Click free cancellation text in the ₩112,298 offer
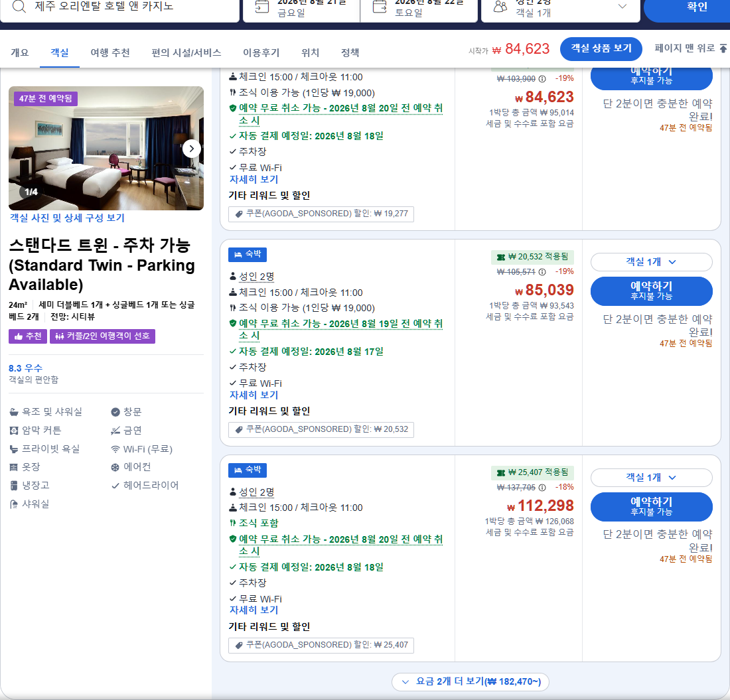 click(340, 545)
